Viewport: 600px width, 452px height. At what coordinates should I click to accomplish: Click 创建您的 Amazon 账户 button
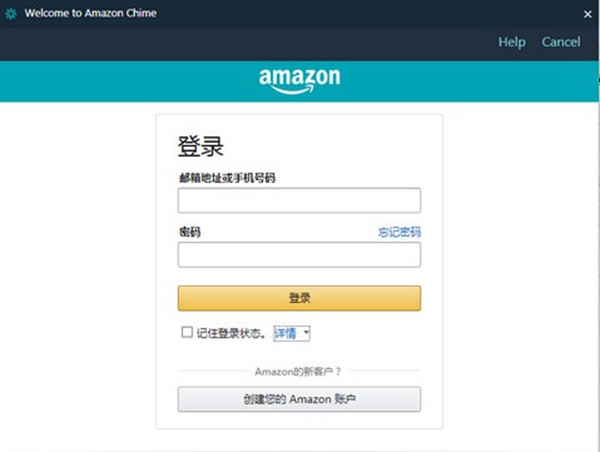coord(299,399)
